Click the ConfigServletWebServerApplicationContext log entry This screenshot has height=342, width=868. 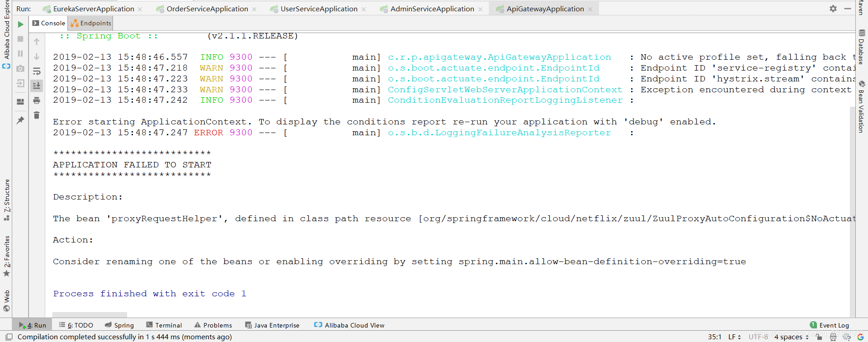[505, 90]
